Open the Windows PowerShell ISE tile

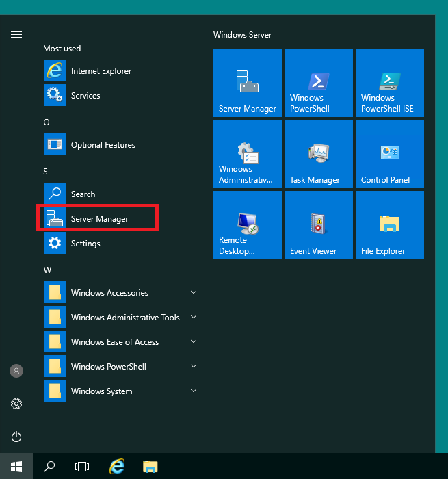(390, 83)
